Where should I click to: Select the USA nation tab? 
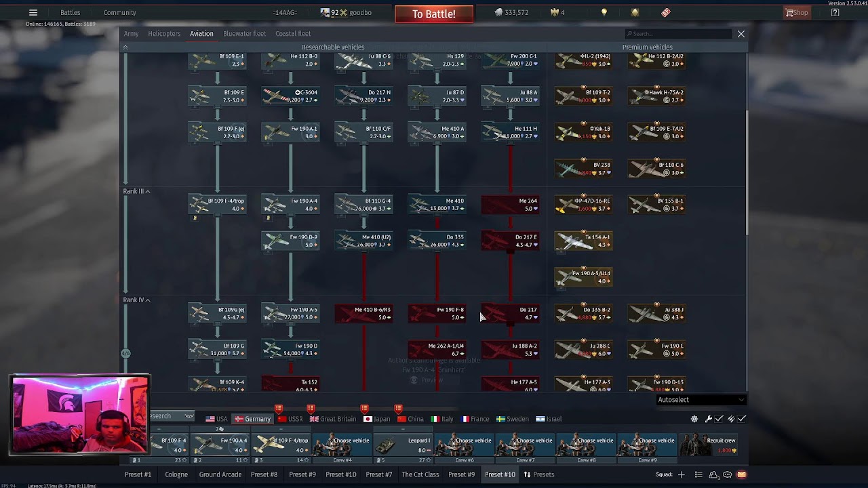tap(216, 419)
